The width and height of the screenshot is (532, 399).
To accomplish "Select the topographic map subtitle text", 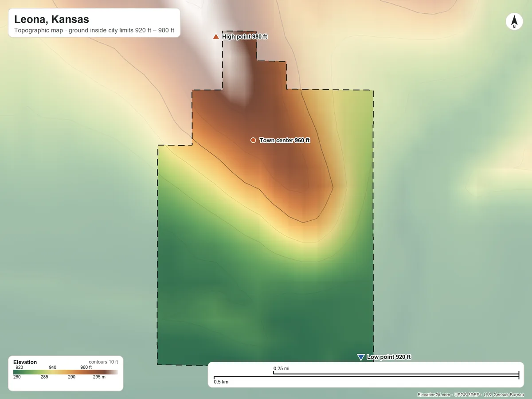I will [94, 31].
